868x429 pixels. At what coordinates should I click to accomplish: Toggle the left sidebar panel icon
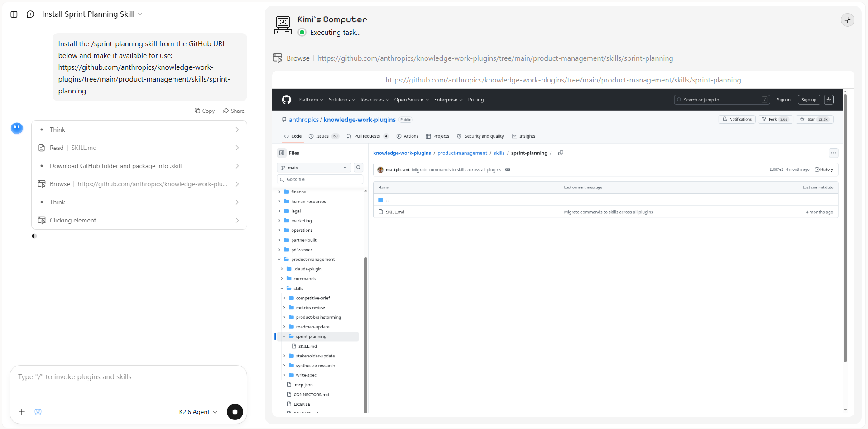click(14, 14)
